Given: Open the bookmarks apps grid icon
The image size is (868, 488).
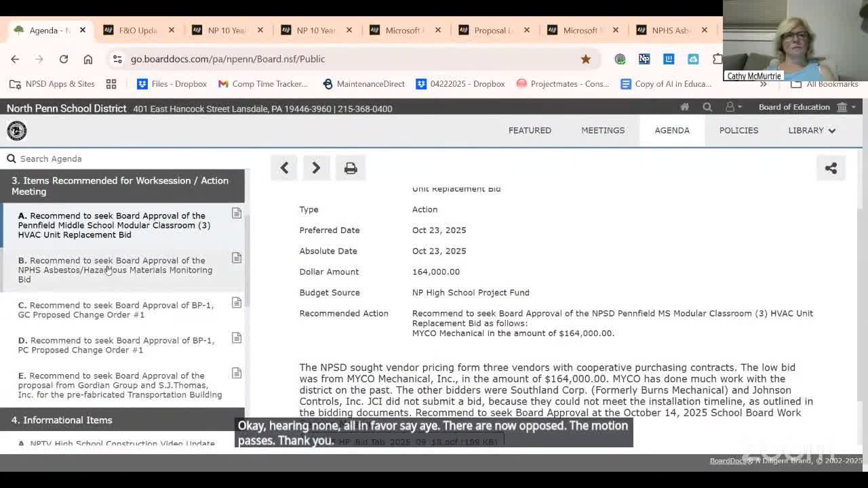Looking at the screenshot, I should click(x=111, y=84).
